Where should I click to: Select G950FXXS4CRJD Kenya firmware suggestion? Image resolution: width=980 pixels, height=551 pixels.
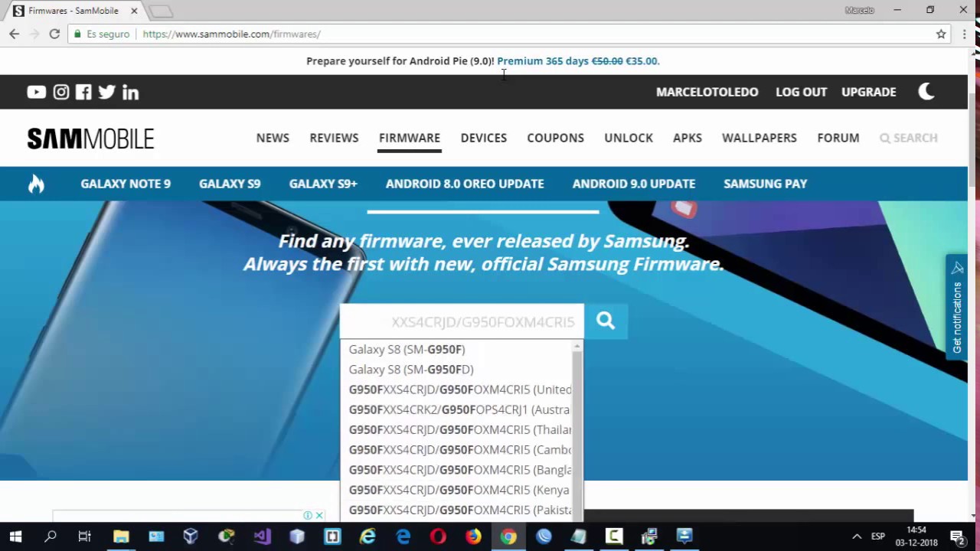(457, 490)
